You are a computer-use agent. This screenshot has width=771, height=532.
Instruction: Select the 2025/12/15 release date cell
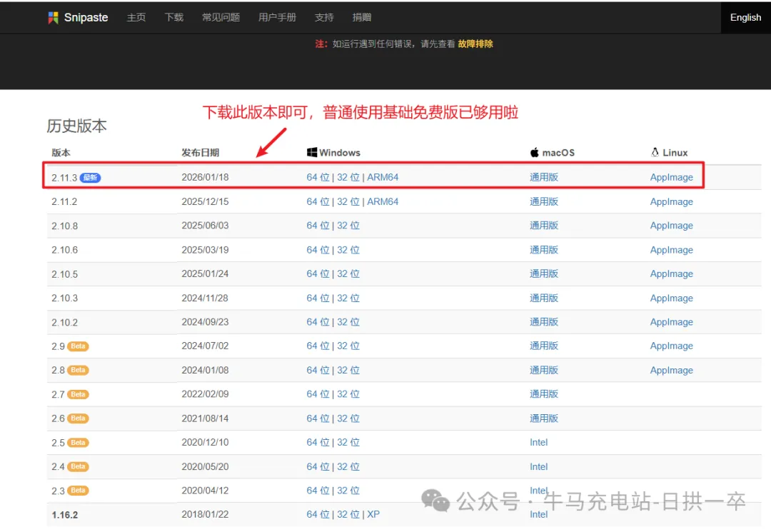coord(205,201)
